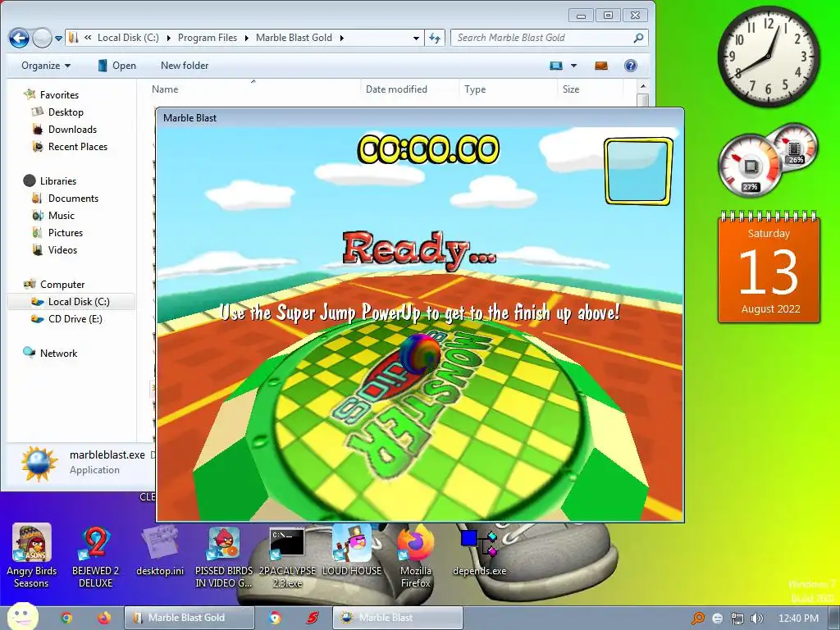The width and height of the screenshot is (840, 630).
Task: Click the calendar gadget showing 13
Action: coord(769,267)
